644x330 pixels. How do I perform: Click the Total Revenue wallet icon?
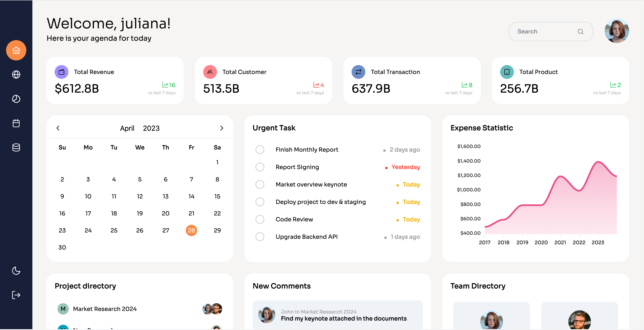pyautogui.click(x=61, y=72)
